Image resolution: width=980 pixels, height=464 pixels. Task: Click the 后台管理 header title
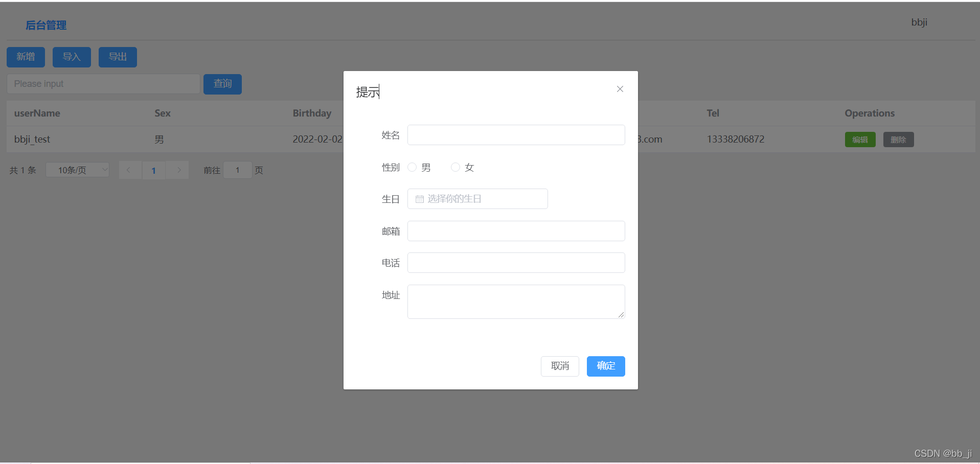pos(46,25)
